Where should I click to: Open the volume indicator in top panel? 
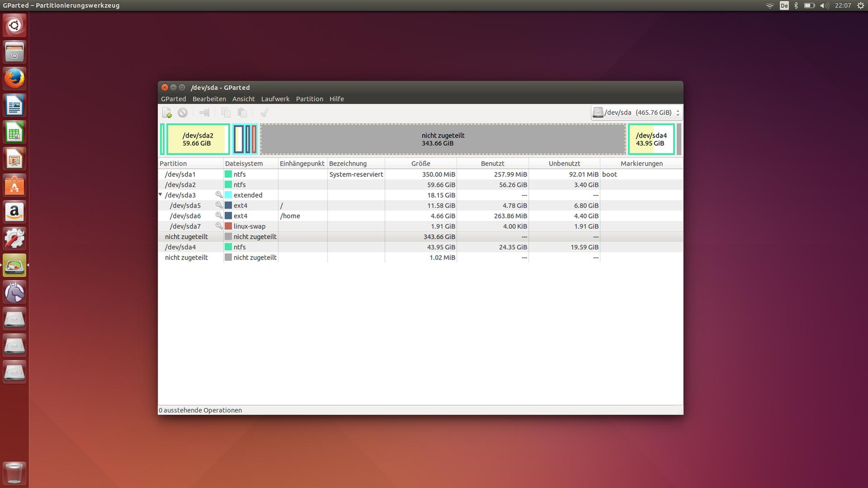[x=825, y=5]
